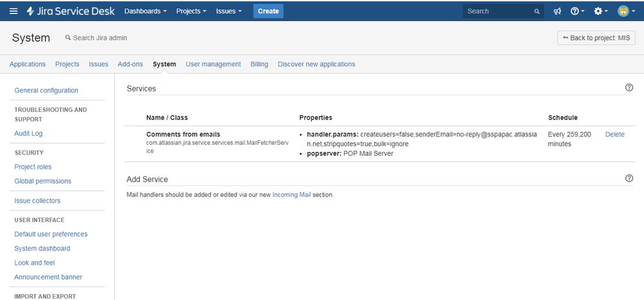Image resolution: width=644 pixels, height=300 pixels.
Task: Switch to the Add-ons tab
Action: tap(130, 64)
